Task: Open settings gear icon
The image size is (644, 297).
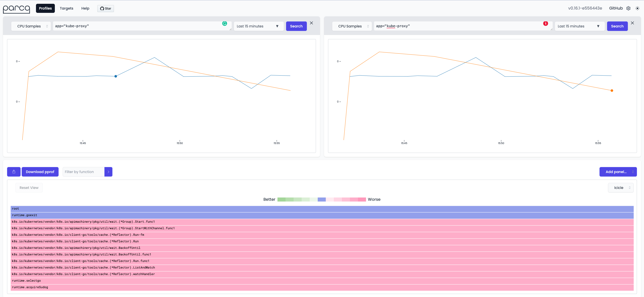Action: click(x=628, y=8)
